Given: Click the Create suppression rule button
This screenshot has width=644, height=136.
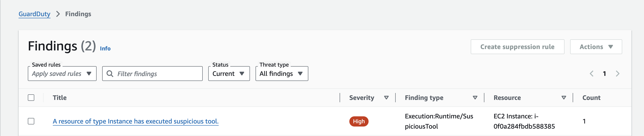Looking at the screenshot, I should (x=517, y=46).
